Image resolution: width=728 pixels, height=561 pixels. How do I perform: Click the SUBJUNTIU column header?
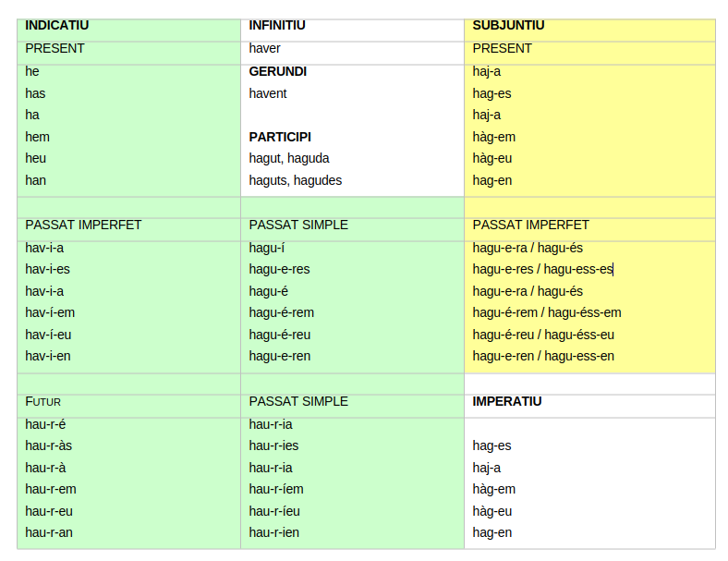click(508, 26)
